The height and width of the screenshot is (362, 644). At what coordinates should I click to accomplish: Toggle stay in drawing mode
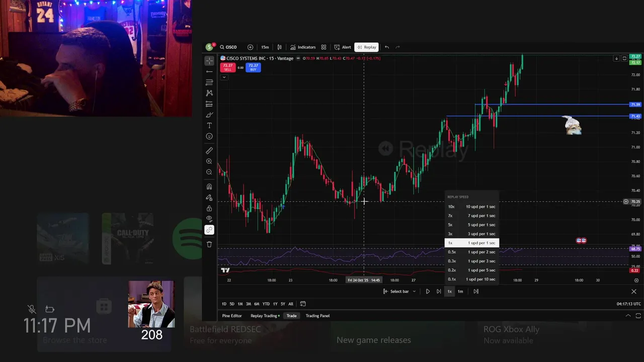pyautogui.click(x=209, y=198)
